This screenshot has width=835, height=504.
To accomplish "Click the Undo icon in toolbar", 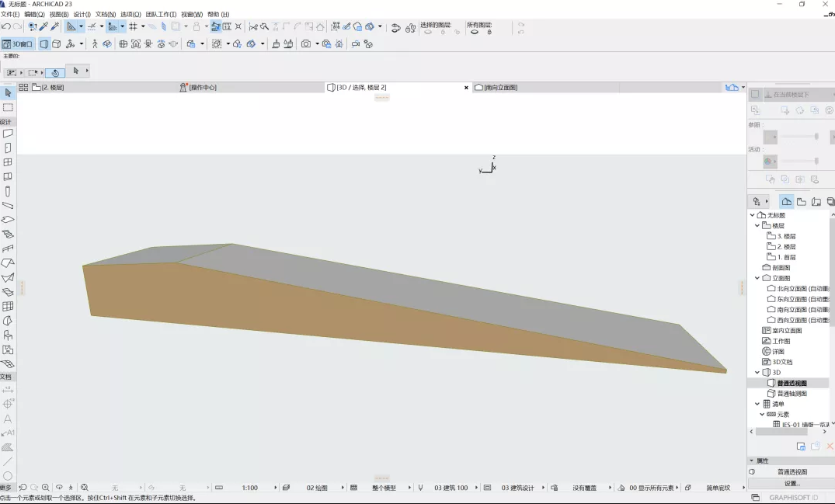I will pyautogui.click(x=6, y=27).
